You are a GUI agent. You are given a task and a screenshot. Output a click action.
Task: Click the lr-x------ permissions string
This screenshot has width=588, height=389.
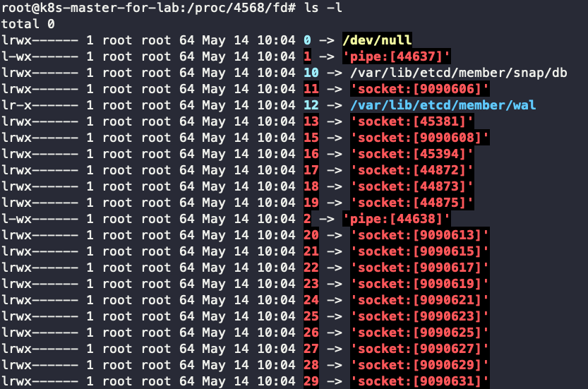(40, 105)
